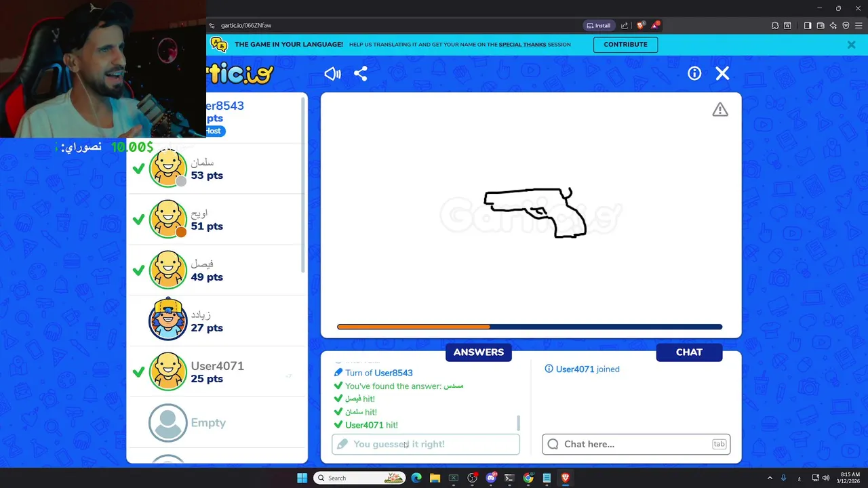Click the round timer progress bar
The width and height of the screenshot is (868, 488).
click(530, 327)
